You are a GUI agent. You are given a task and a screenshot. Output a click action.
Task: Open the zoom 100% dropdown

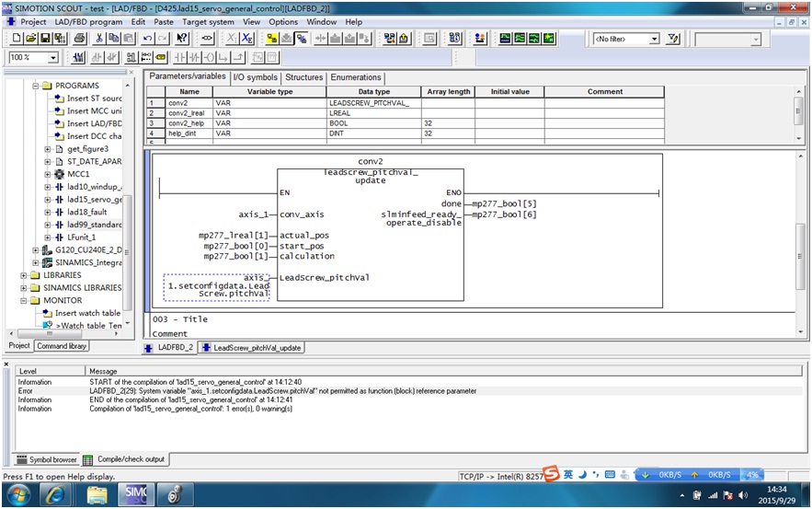pyautogui.click(x=52, y=58)
